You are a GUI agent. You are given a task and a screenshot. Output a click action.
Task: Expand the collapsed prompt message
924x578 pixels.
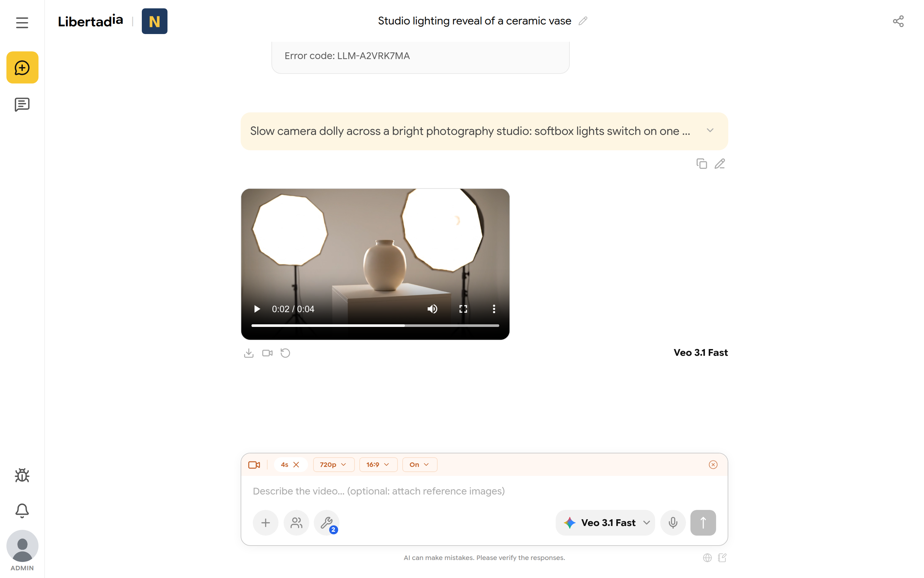[710, 130]
